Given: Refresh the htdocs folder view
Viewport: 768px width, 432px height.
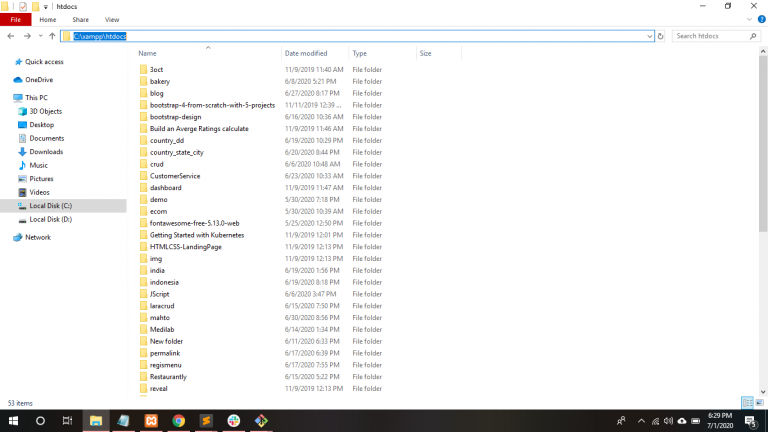Looking at the screenshot, I should tap(661, 36).
